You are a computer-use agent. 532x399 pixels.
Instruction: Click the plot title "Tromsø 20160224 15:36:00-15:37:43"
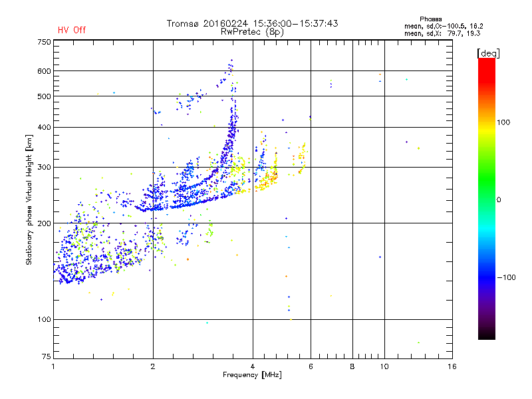(x=252, y=23)
